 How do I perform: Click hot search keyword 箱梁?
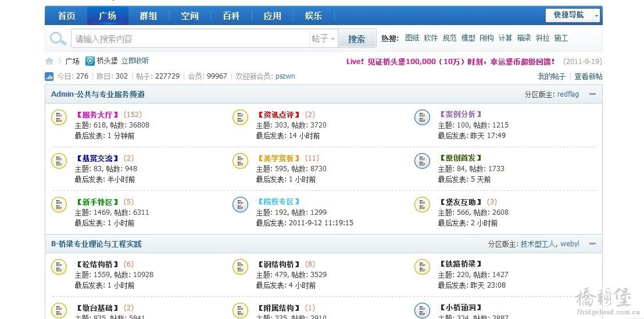point(524,38)
